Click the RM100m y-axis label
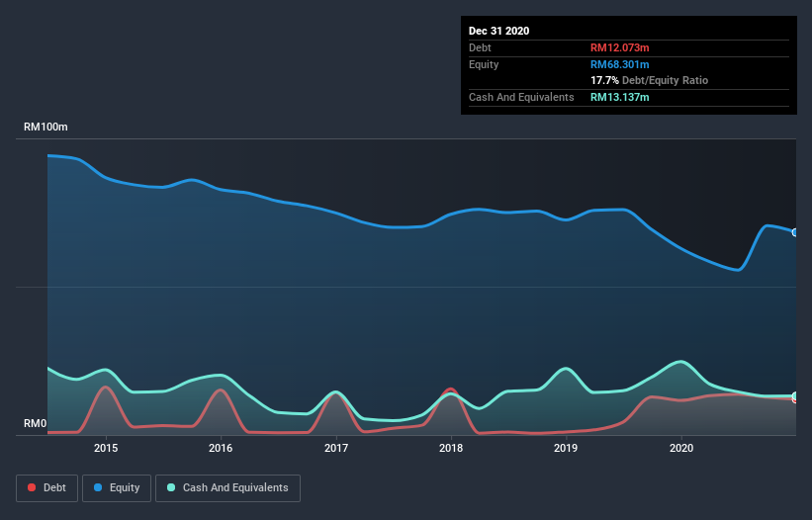The image size is (812, 520). tap(45, 127)
